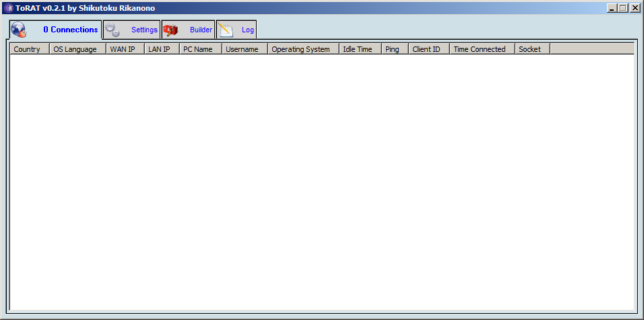This screenshot has height=320, width=644.
Task: Click the Idle Time column header
Action: (360, 49)
